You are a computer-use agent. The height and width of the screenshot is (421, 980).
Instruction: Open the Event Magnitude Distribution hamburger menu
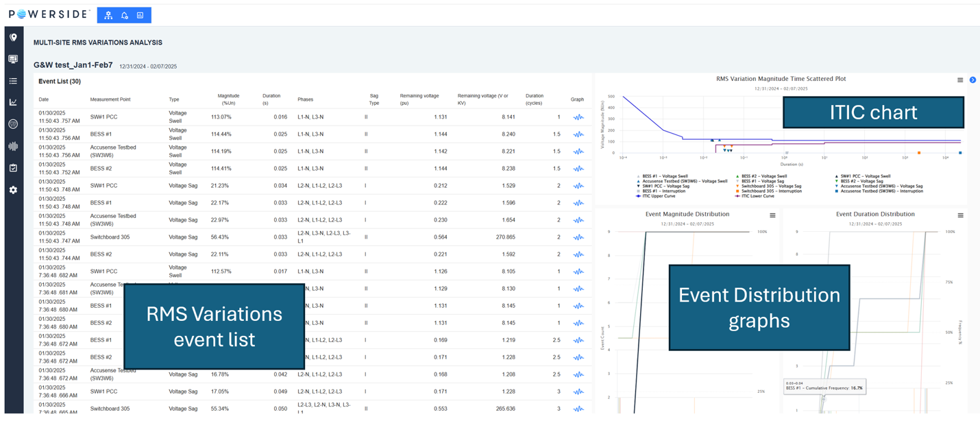(x=771, y=214)
